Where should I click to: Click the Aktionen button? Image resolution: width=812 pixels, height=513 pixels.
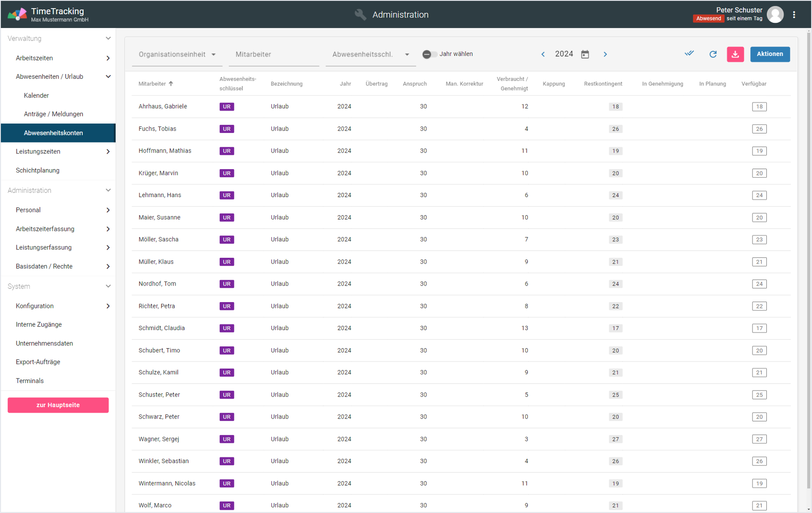[770, 54]
